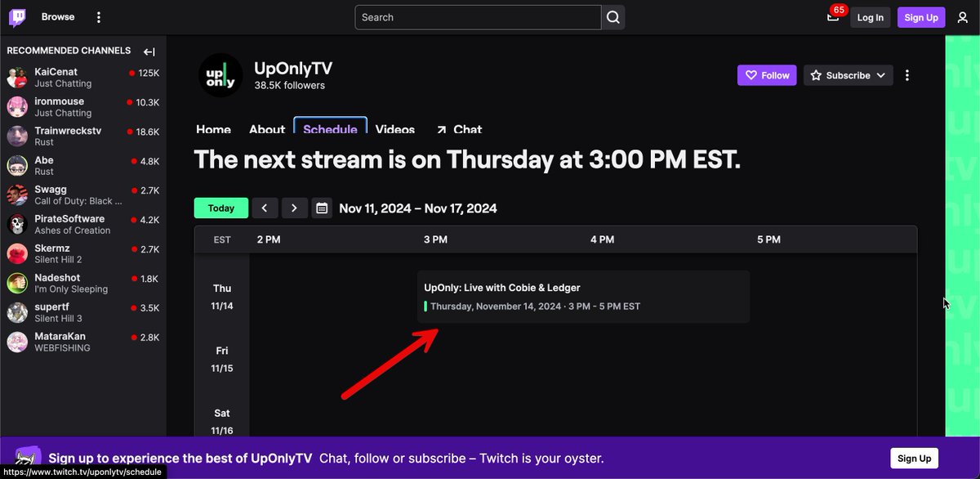The width and height of the screenshot is (980, 479).
Task: Open the Videos tab
Action: point(395,129)
